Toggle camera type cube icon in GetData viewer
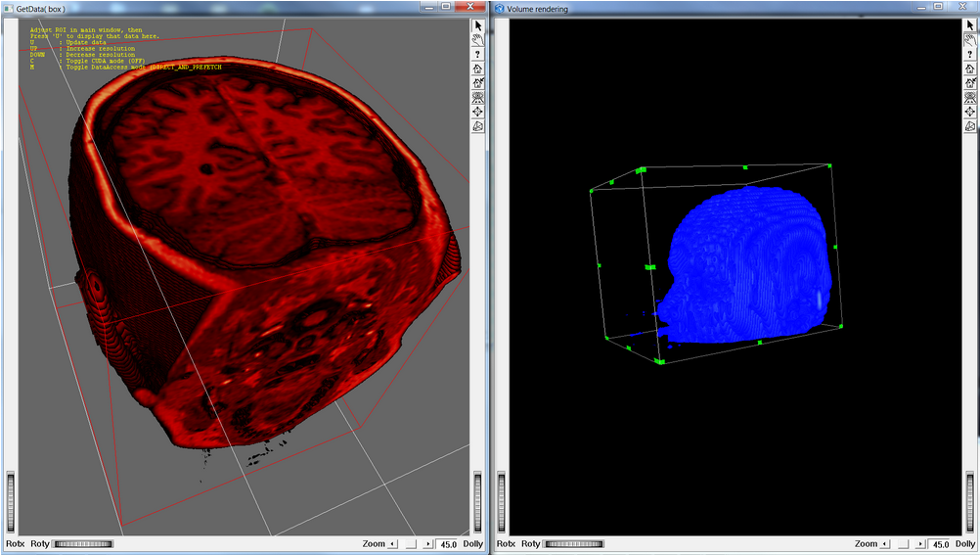Viewport: 980px width, 555px height. 478,126
